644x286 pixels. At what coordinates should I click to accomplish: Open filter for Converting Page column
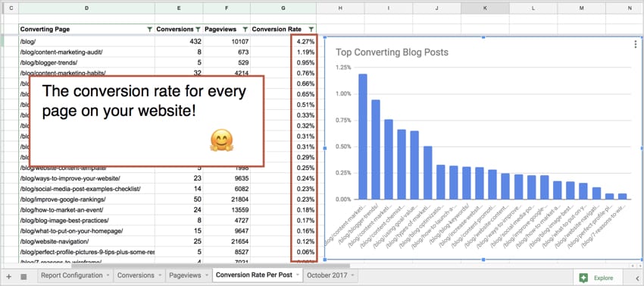click(x=149, y=30)
